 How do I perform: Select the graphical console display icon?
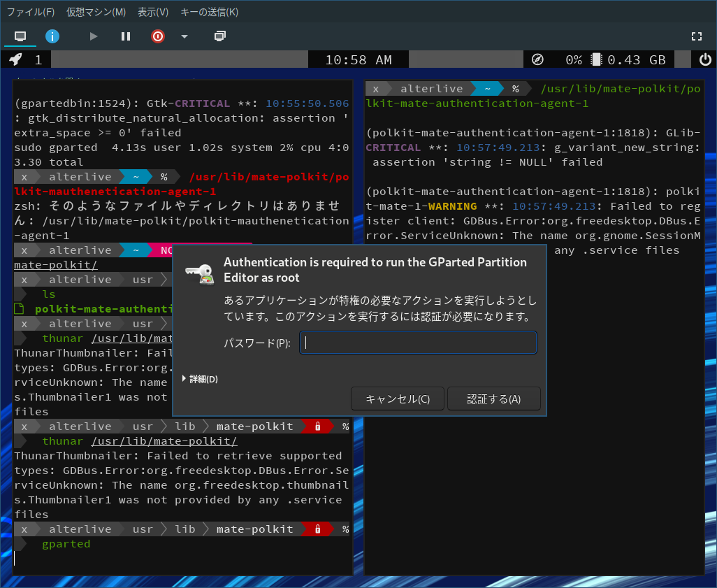20,36
